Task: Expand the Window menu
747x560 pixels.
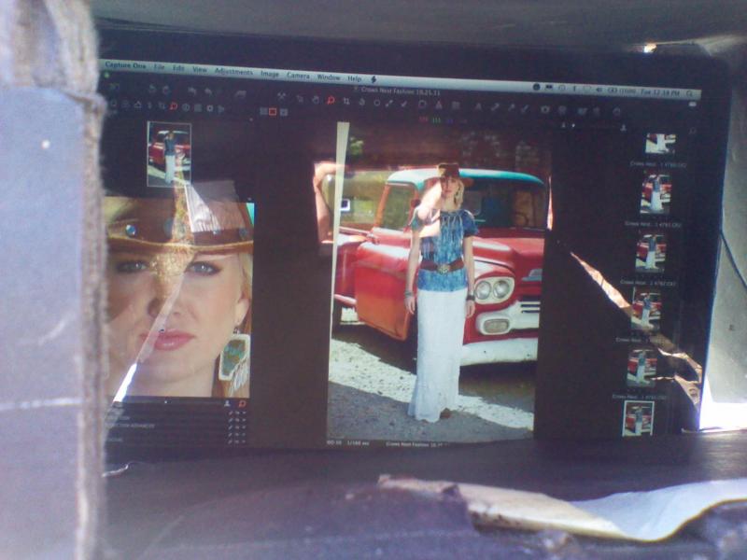Action: click(x=328, y=77)
